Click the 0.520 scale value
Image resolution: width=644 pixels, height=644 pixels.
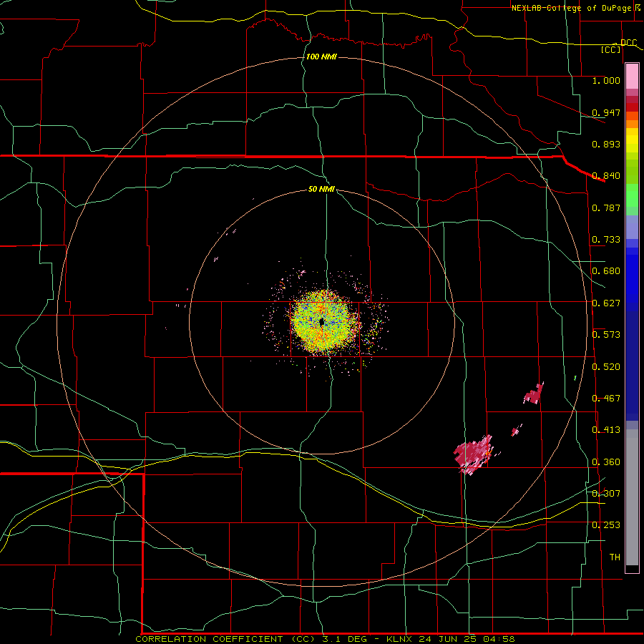point(606,367)
